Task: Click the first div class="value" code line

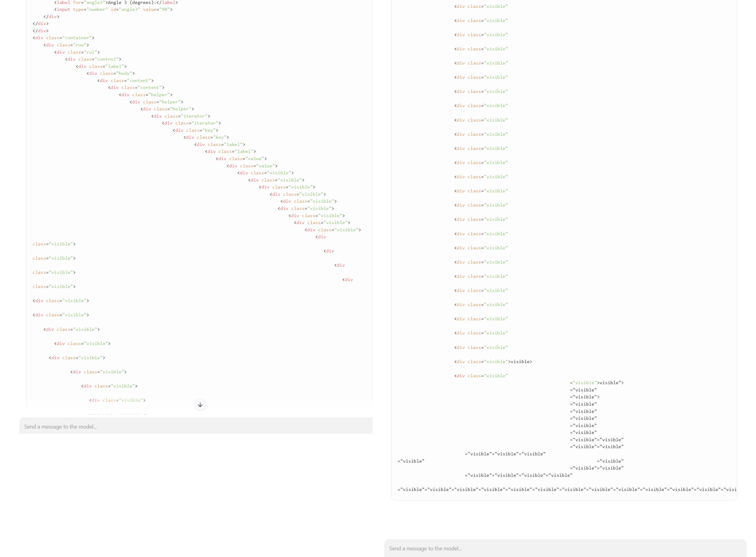Action: (x=241, y=158)
